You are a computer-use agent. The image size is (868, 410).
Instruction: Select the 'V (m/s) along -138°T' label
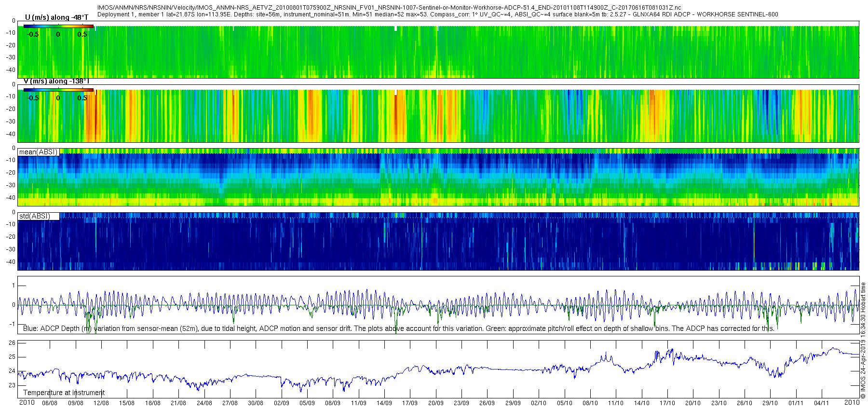56,81
